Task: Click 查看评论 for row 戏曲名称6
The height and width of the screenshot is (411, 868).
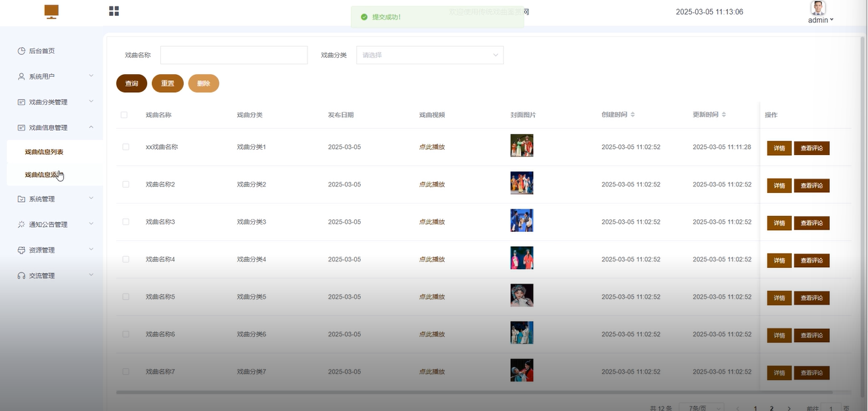Action: (811, 335)
